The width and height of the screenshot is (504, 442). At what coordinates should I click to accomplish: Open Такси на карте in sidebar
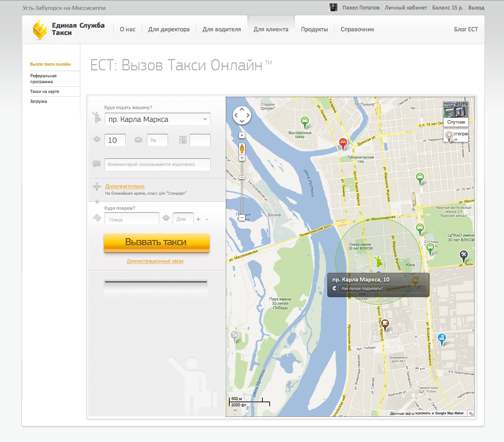click(44, 92)
